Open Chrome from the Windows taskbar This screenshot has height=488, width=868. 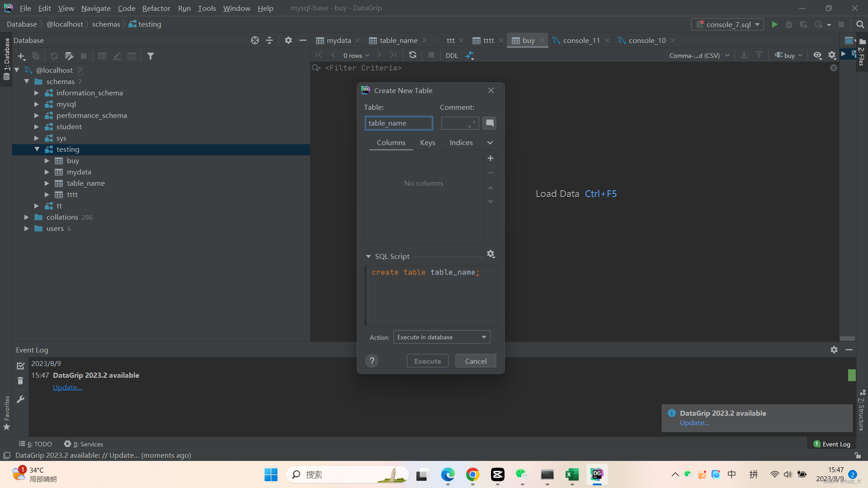(x=472, y=474)
